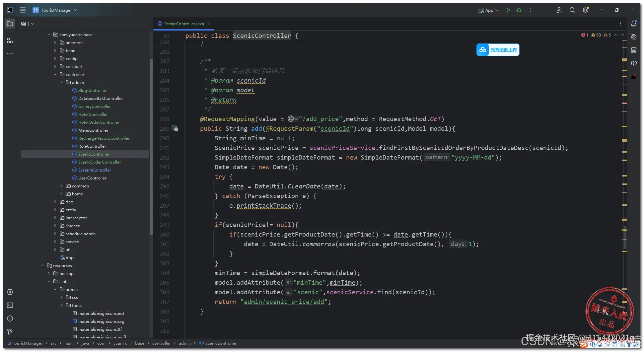Click the errors and warnings inspection widget
This screenshot has width=644, height=352.
pyautogui.click(x=596, y=35)
